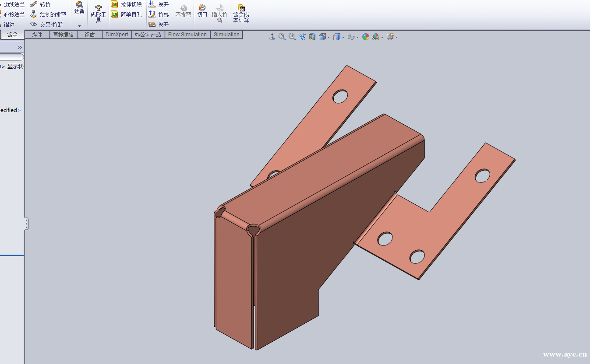Switch to the Flow Simulation tab
The width and height of the screenshot is (590, 364).
[187, 35]
